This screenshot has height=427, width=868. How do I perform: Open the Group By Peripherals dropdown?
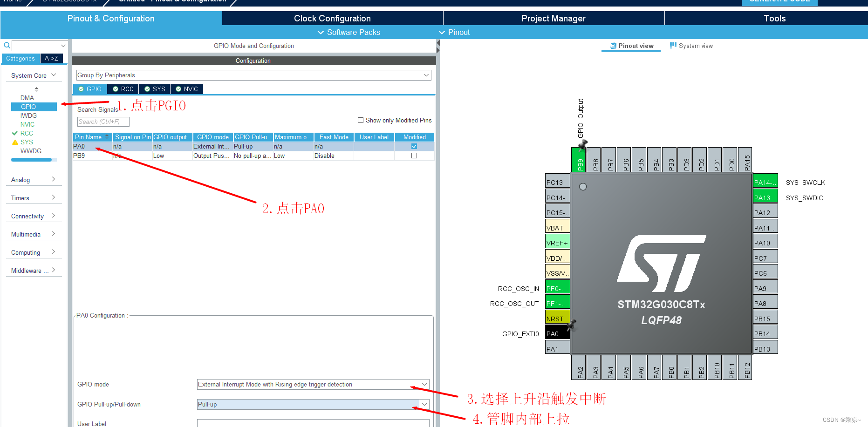[253, 75]
